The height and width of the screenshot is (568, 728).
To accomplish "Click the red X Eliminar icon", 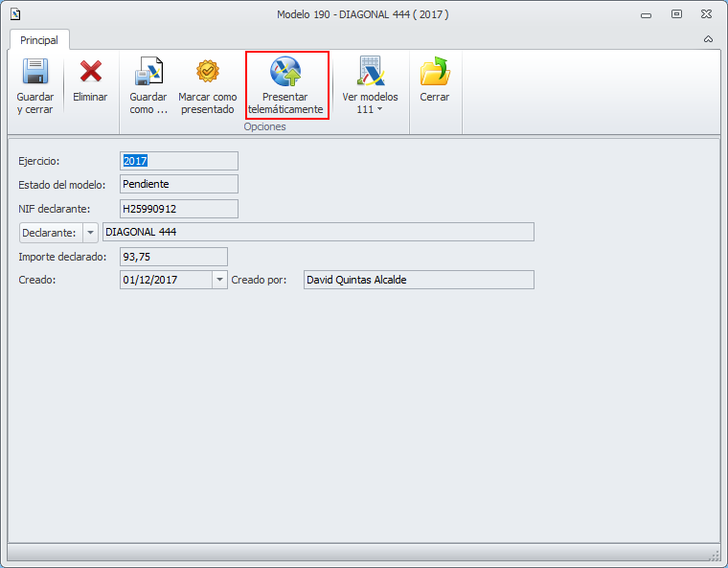I will 91,71.
